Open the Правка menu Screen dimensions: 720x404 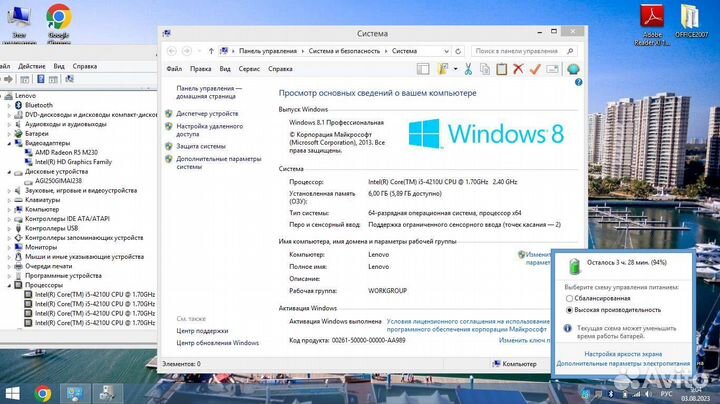coord(201,69)
